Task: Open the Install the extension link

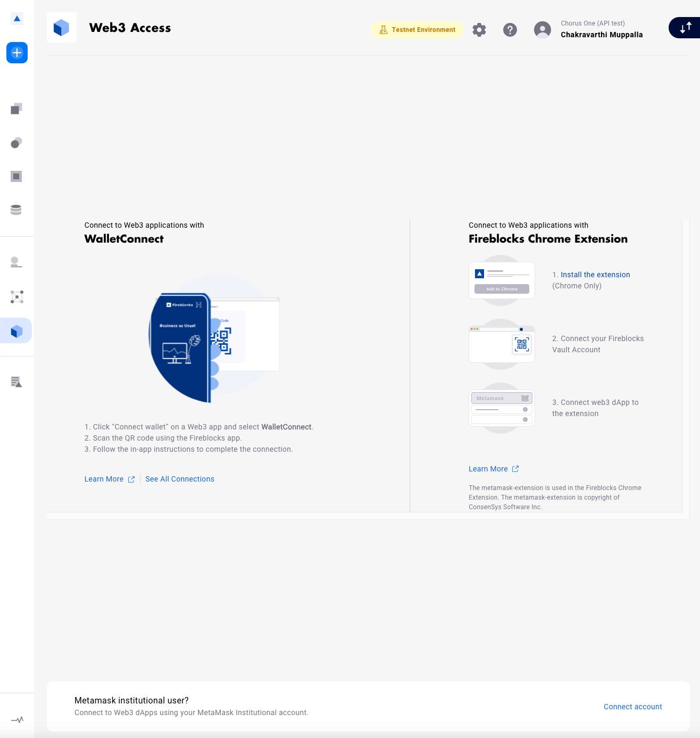Action: (x=595, y=275)
